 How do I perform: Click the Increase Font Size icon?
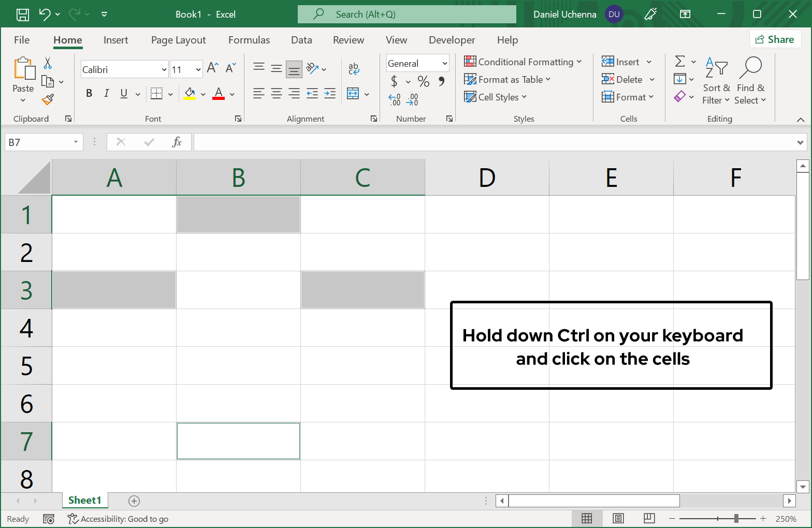(x=212, y=68)
